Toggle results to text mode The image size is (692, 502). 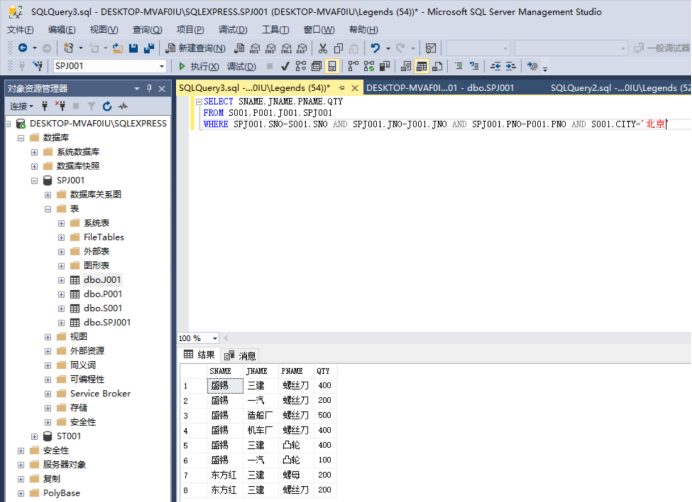406,66
